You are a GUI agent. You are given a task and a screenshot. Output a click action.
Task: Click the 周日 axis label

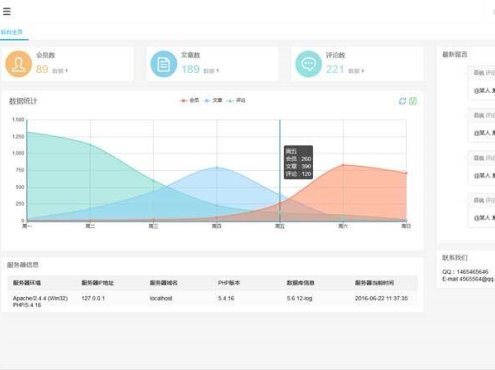pyautogui.click(x=406, y=226)
